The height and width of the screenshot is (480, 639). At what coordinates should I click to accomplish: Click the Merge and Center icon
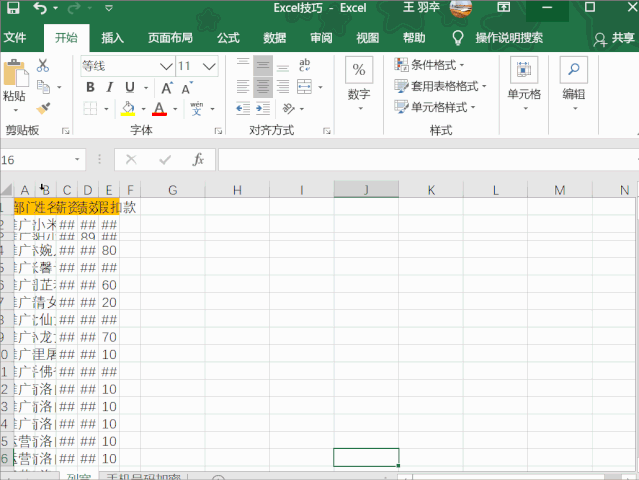304,86
